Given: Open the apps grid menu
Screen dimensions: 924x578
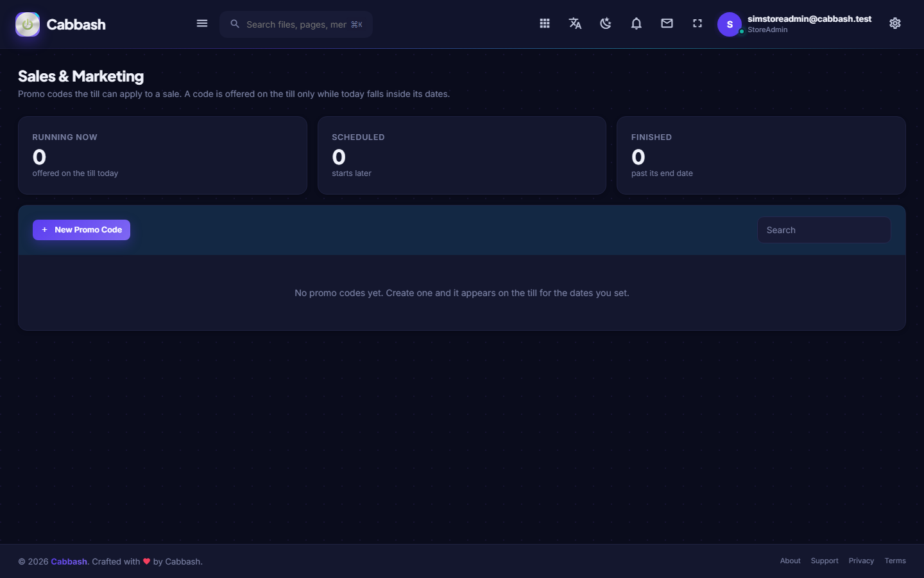Looking at the screenshot, I should pos(545,24).
